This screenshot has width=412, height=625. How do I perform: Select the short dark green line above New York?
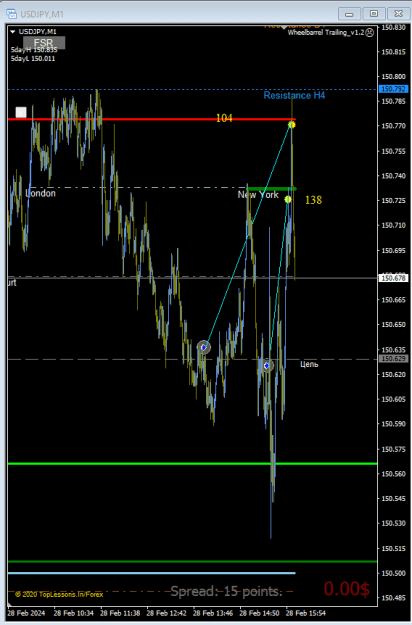coord(272,189)
